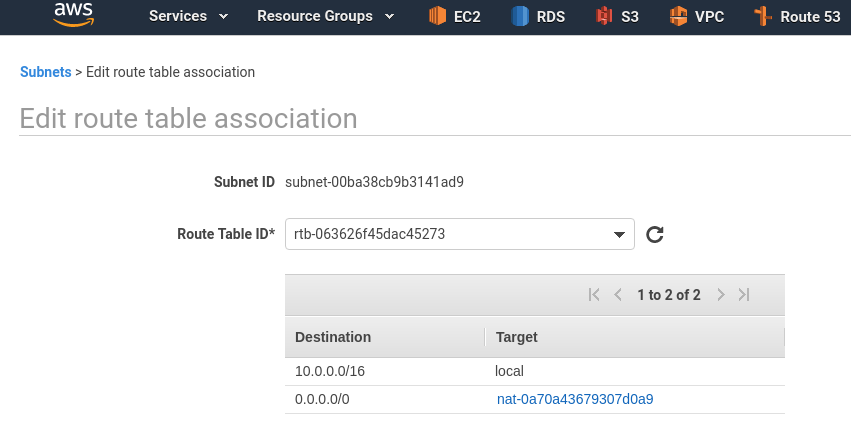Viewport: 851px width, 443px height.
Task: Open the RDS service shortcut icon
Action: (x=520, y=16)
